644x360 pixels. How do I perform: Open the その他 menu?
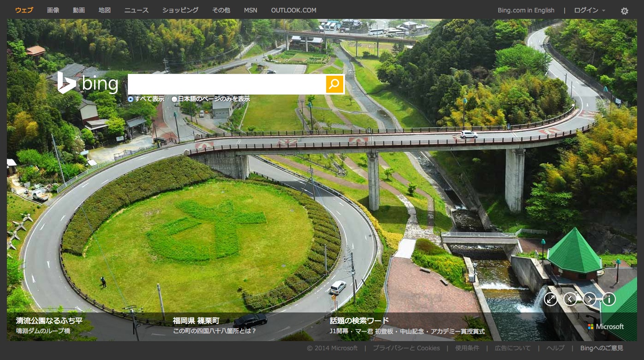coord(221,10)
